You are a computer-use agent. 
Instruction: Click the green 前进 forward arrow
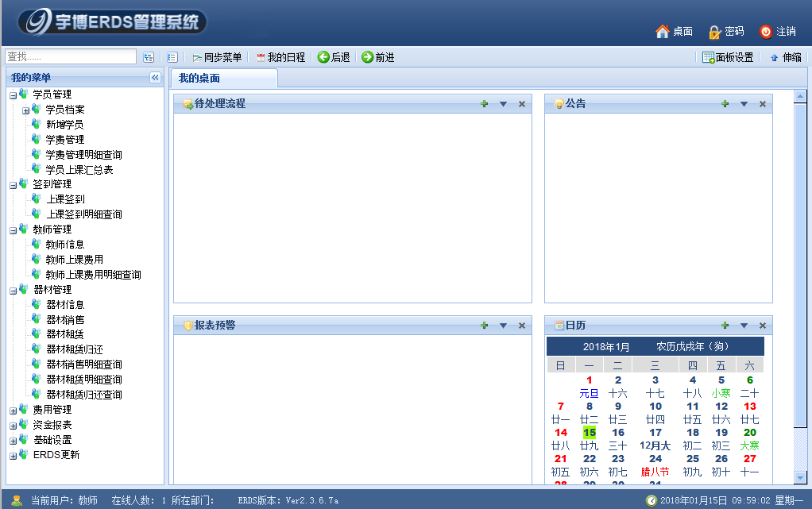[368, 57]
